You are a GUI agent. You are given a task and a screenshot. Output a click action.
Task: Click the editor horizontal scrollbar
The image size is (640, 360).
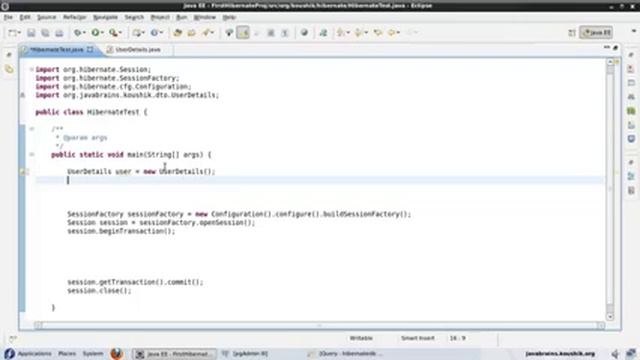point(319,325)
